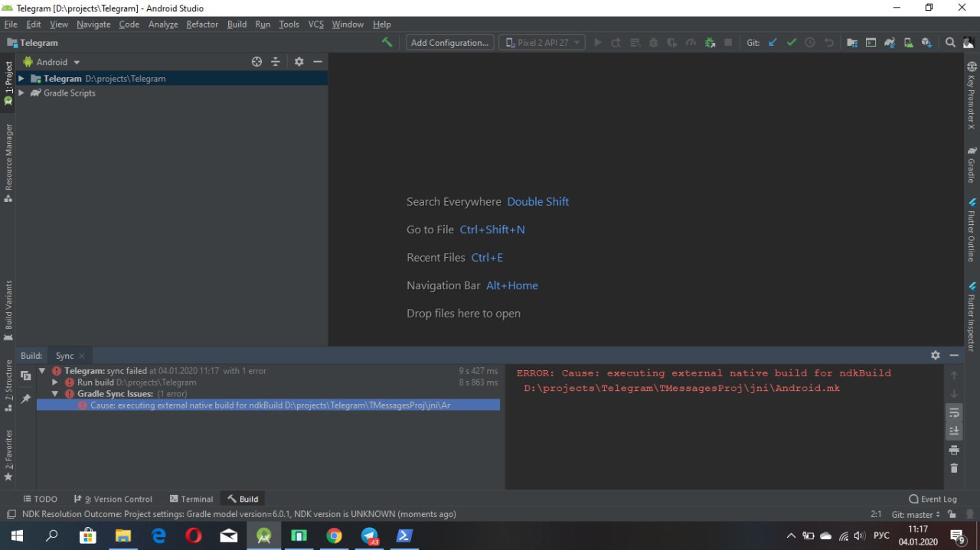980x550 pixels.
Task: Open the Refactor menu
Action: tap(202, 24)
